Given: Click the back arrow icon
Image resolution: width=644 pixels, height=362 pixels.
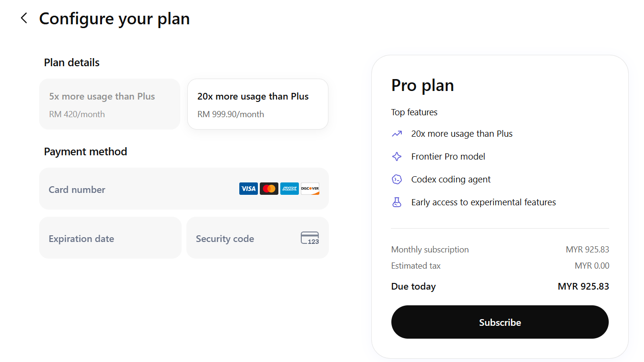Looking at the screenshot, I should [x=24, y=19].
